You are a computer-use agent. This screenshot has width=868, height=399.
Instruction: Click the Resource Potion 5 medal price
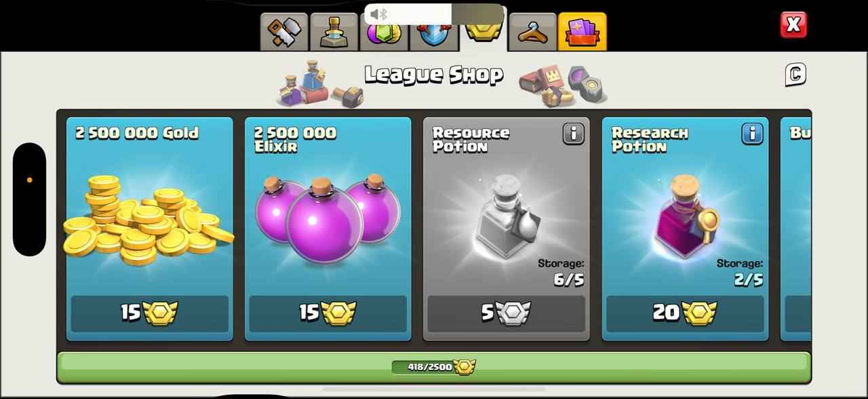(507, 313)
